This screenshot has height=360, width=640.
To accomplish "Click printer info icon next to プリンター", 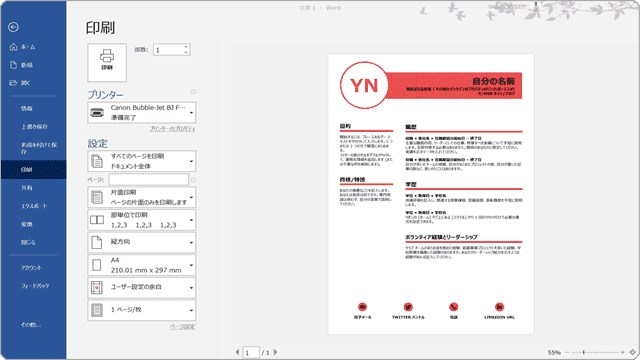I will point(193,91).
